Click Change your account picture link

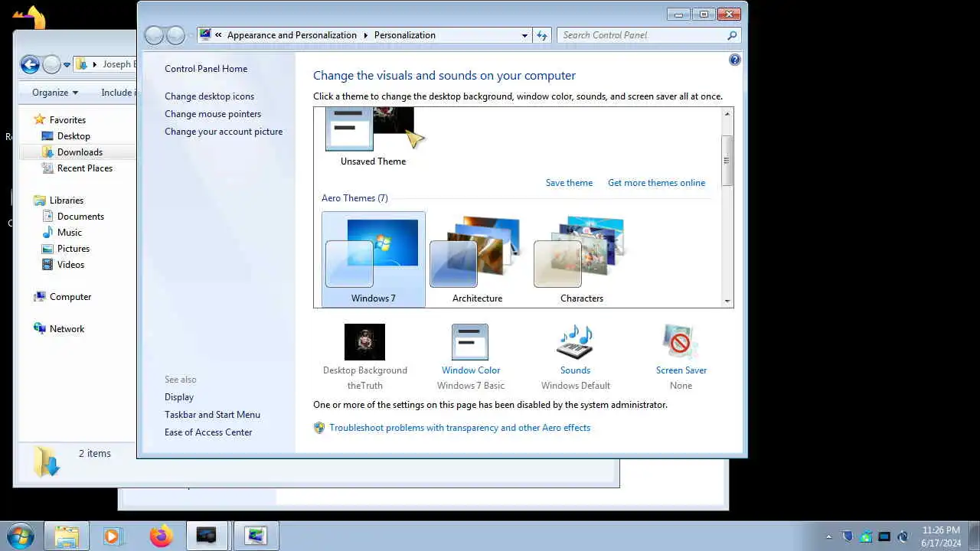point(224,132)
